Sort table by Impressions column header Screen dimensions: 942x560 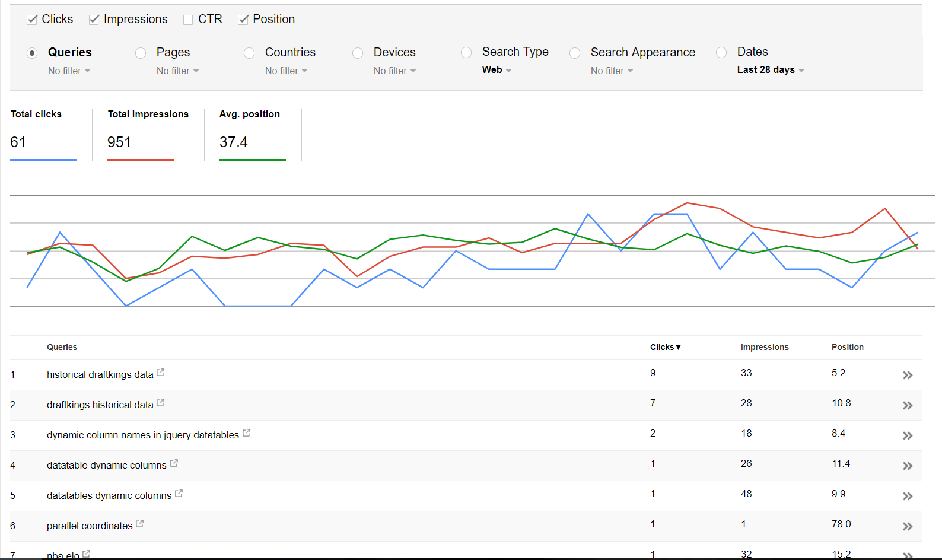click(764, 348)
